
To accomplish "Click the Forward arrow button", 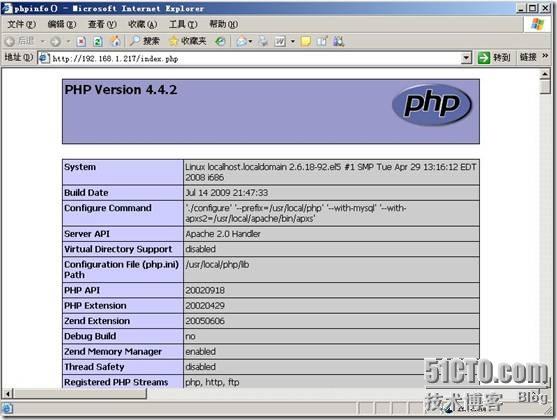I will [x=55, y=42].
